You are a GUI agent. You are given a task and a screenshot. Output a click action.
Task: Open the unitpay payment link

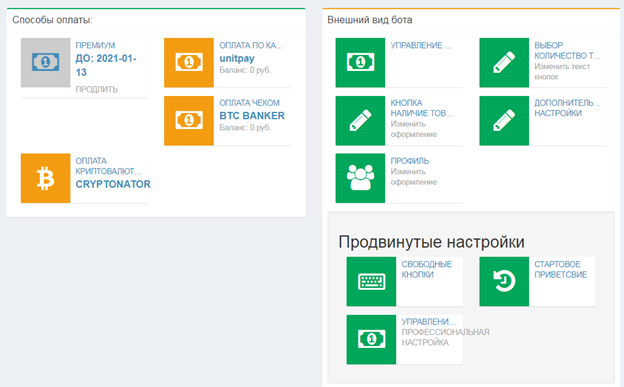coord(237,58)
